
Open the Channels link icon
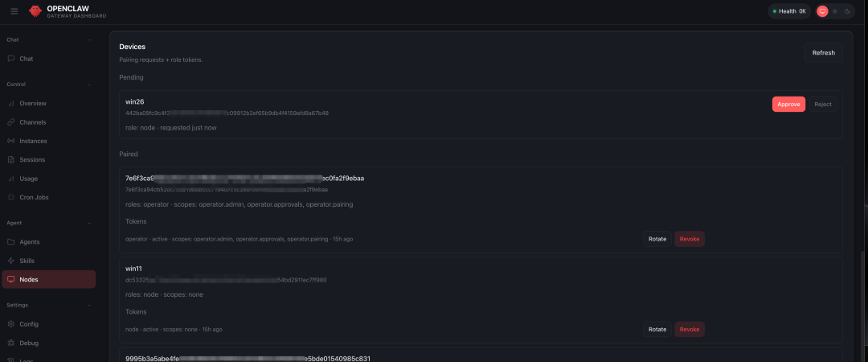tap(11, 122)
